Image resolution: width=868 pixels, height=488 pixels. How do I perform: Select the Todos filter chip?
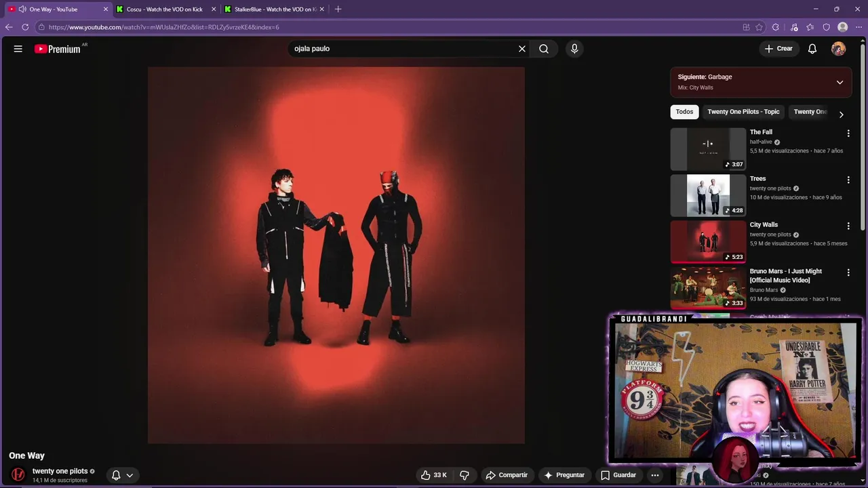(x=684, y=112)
